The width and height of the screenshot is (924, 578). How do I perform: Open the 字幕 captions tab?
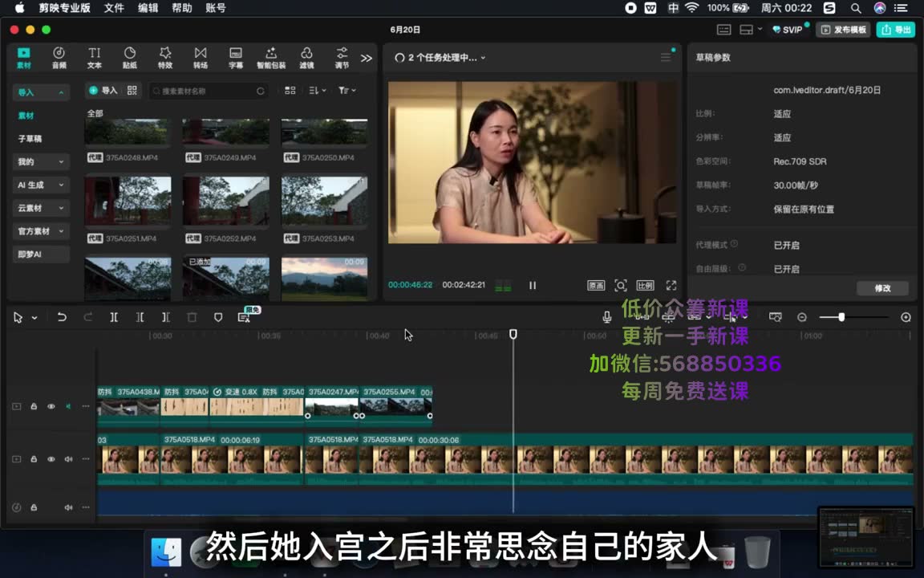(x=236, y=58)
